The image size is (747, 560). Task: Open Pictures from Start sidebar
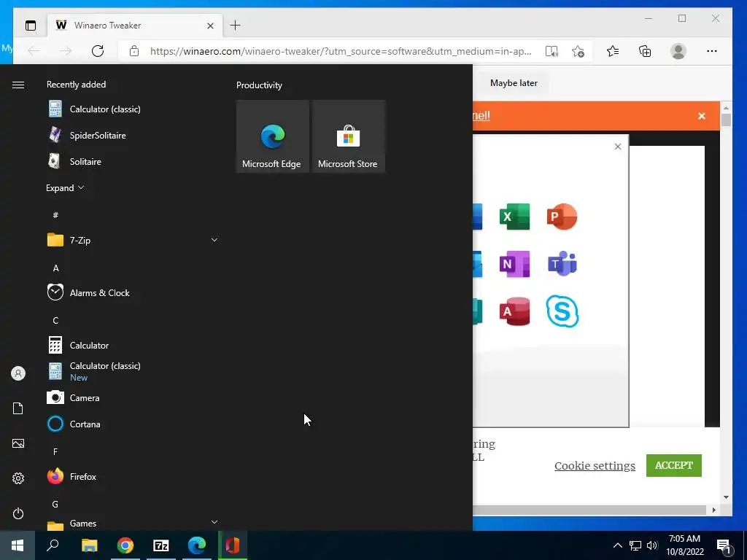[18, 443]
